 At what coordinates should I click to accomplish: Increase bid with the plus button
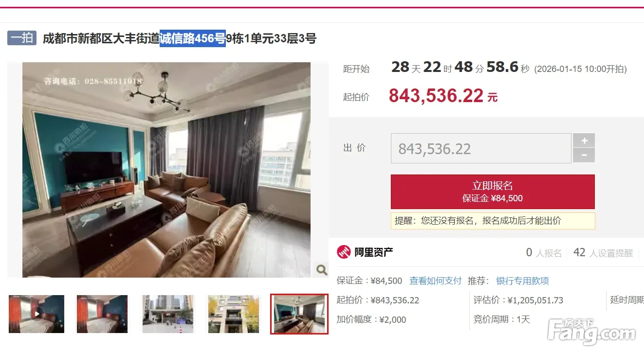584,141
